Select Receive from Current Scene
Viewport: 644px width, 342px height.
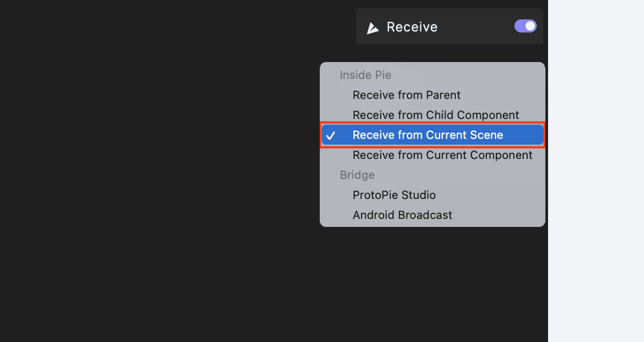click(428, 135)
